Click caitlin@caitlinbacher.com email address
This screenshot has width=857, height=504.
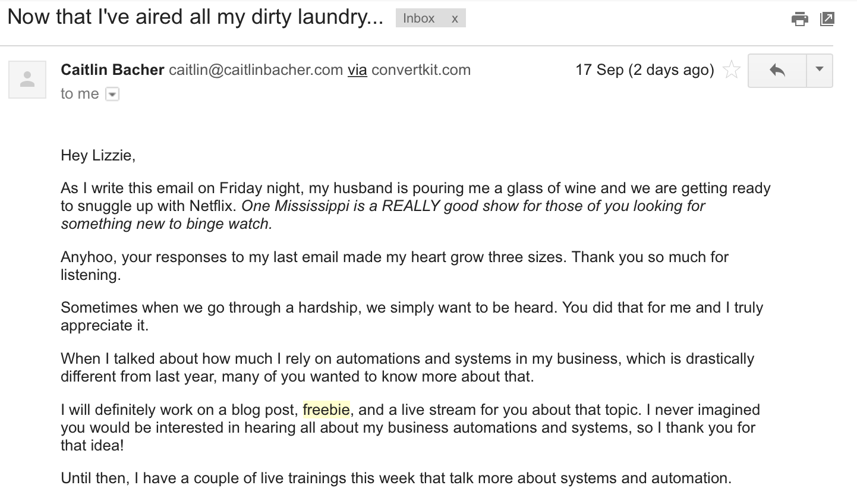[x=256, y=70]
